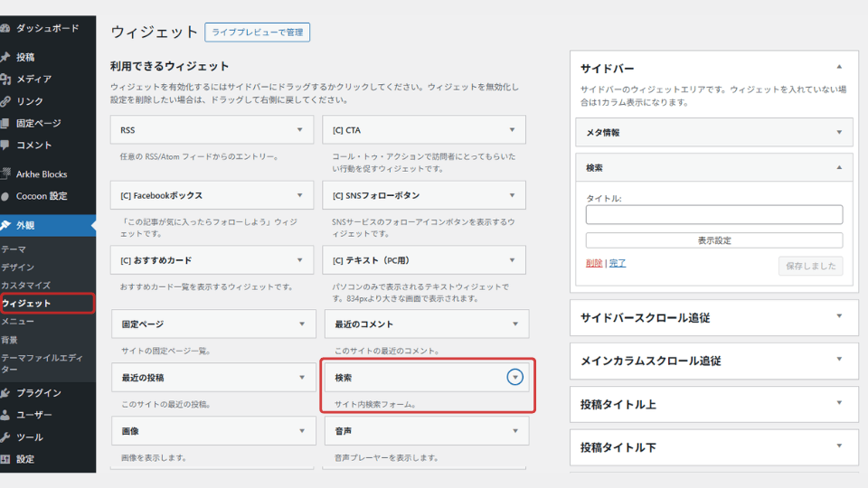This screenshot has height=488, width=868.
Task: Click the タイトル text input field
Action: coord(713,214)
